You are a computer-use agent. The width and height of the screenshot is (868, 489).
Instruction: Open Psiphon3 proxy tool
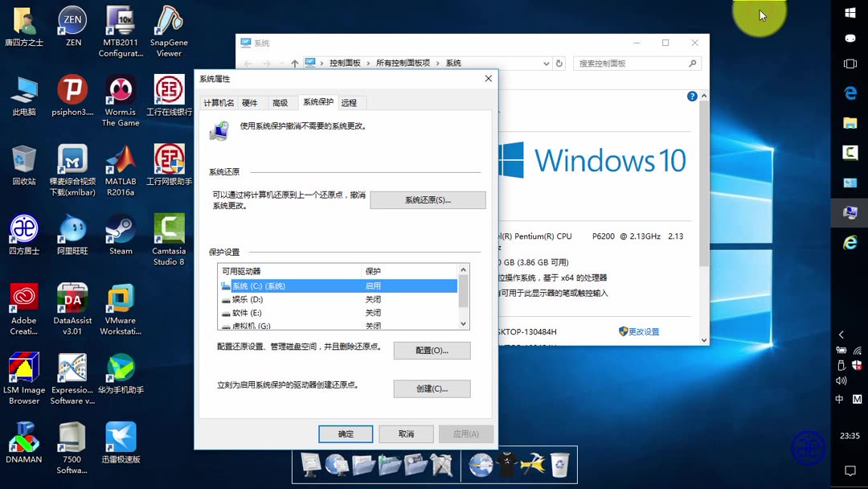(x=72, y=92)
